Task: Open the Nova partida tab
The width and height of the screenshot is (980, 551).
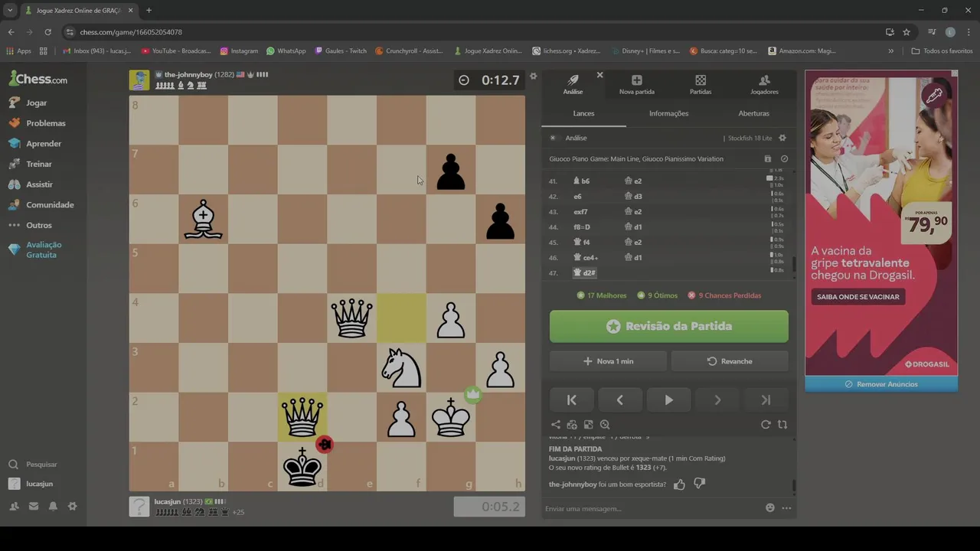Action: [x=636, y=84]
